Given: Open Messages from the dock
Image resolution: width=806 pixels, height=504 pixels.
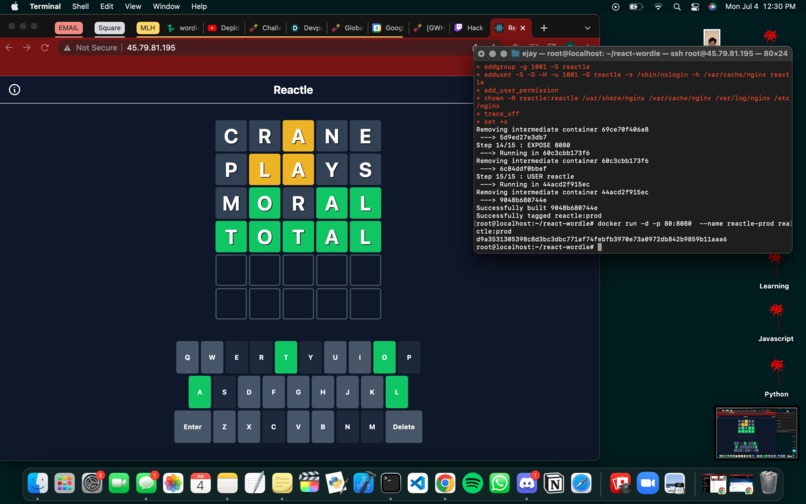Looking at the screenshot, I should (146, 483).
